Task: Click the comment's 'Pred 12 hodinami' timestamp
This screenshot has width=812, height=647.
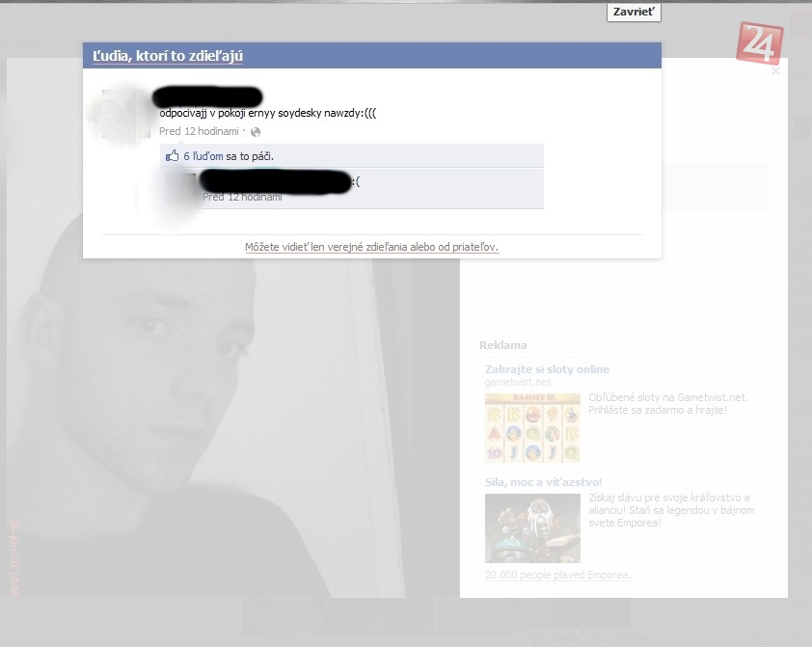Action: pos(242,197)
